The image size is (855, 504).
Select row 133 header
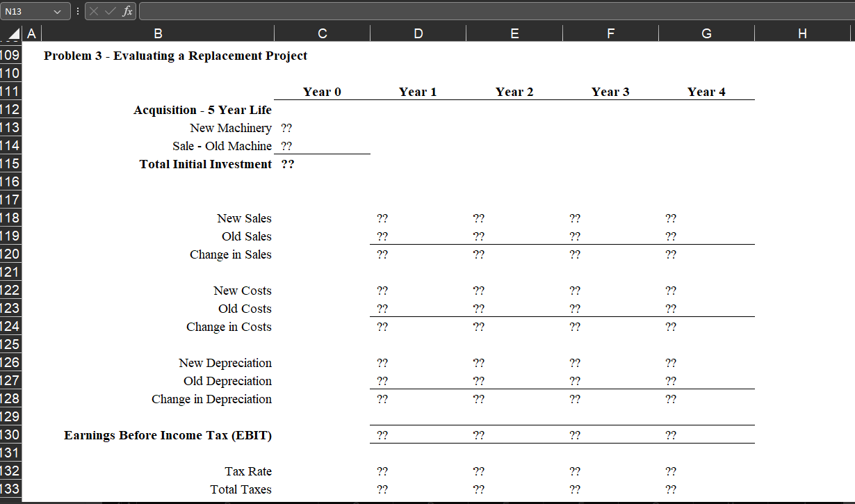(10, 489)
